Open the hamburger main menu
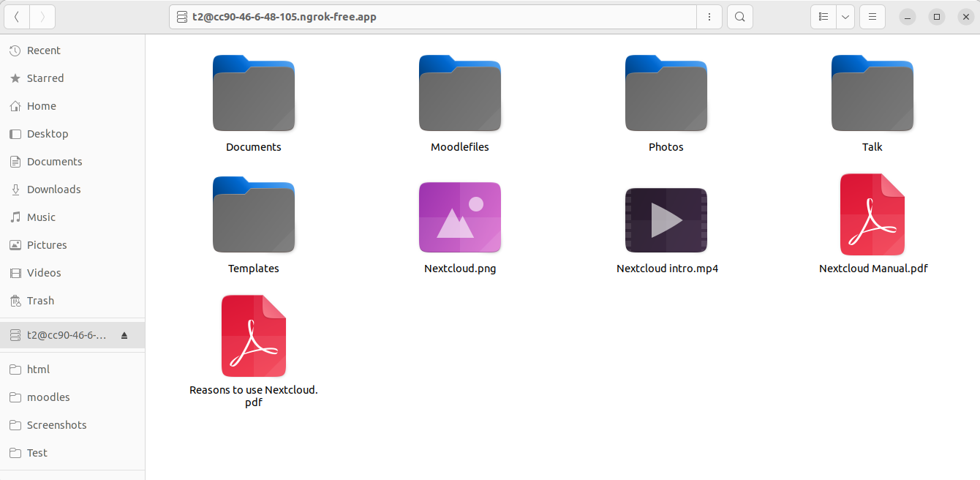Screen dimensions: 980x480 pos(872,17)
